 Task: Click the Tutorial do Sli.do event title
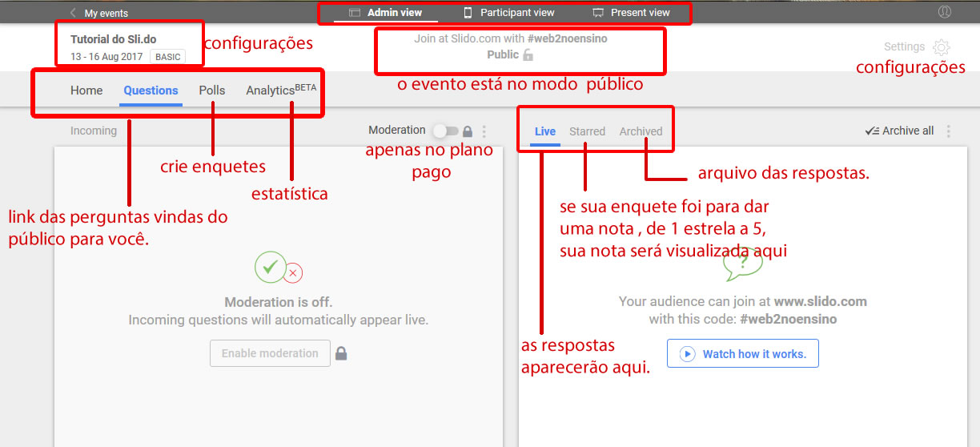point(114,39)
